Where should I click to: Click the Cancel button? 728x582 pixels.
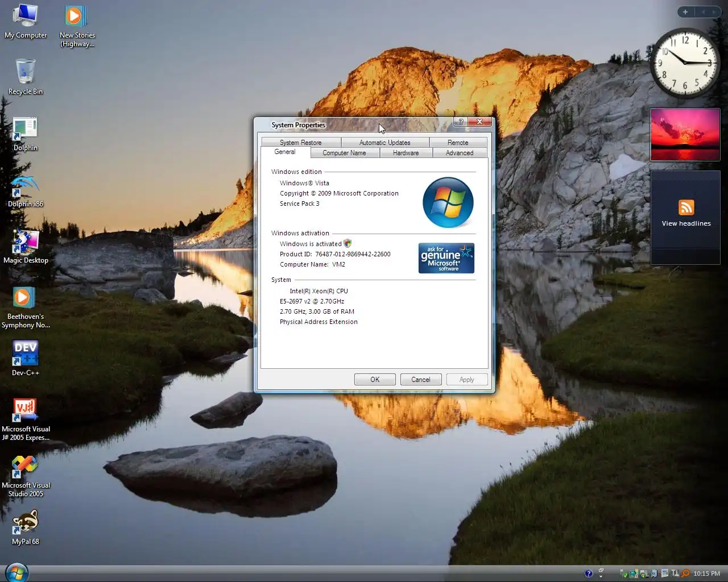point(421,379)
